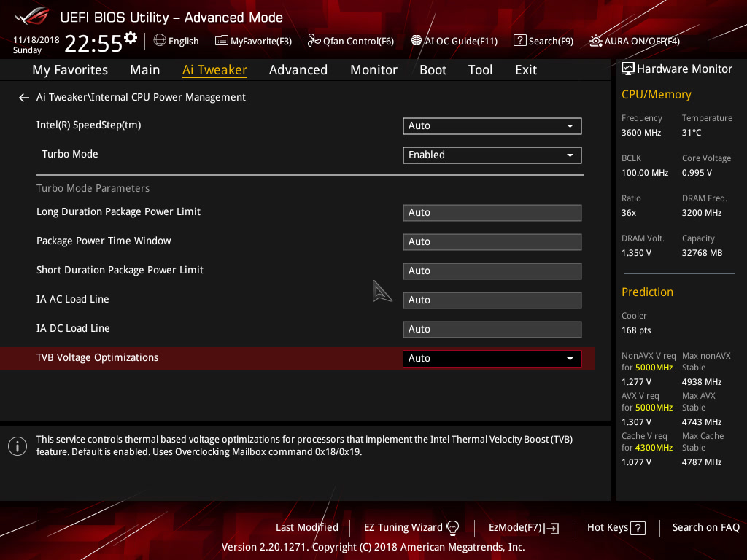
Task: Click the EzMode exit arrow icon
Action: 551,528
